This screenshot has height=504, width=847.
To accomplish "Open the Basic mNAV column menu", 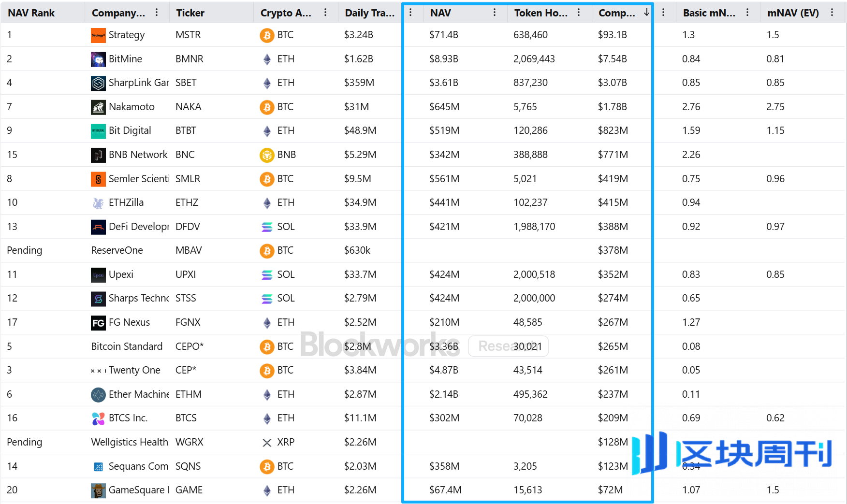I will (747, 13).
